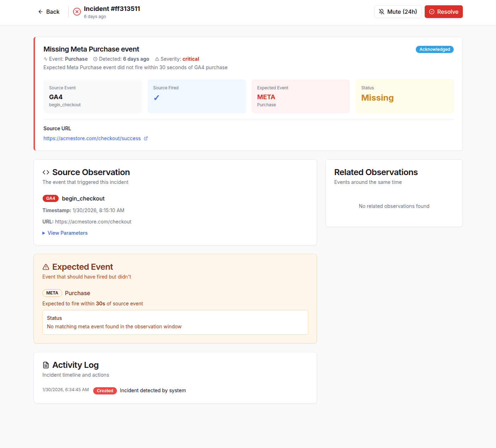Mute the incident for 24 hours
496x448 pixels.
pos(398,12)
